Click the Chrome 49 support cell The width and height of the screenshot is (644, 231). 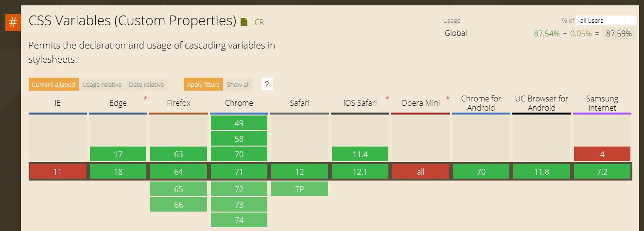[239, 123]
